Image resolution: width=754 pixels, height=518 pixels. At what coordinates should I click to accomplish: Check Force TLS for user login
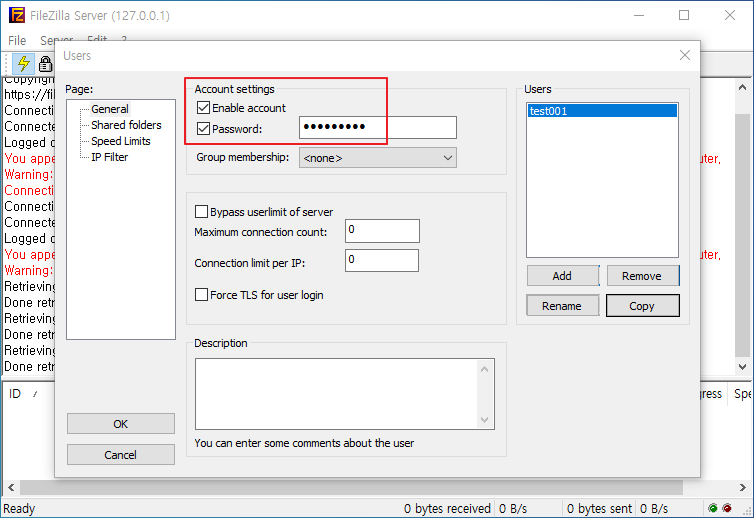(201, 294)
